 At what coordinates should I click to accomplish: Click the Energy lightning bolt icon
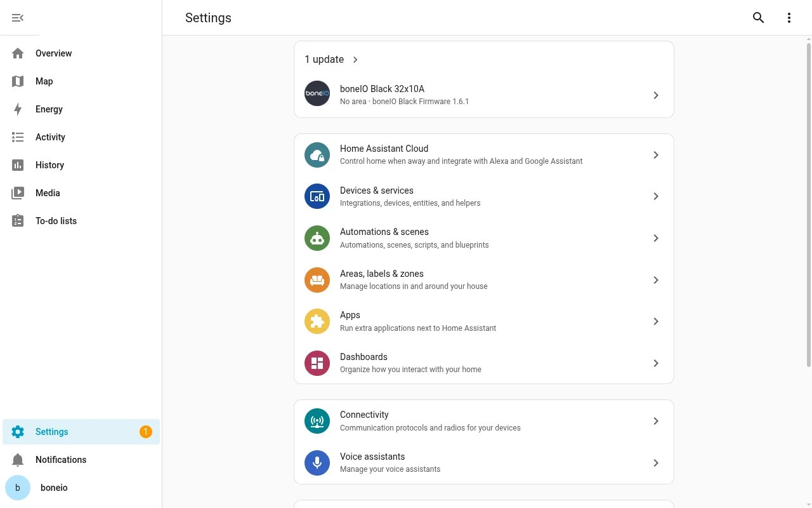pyautogui.click(x=18, y=109)
